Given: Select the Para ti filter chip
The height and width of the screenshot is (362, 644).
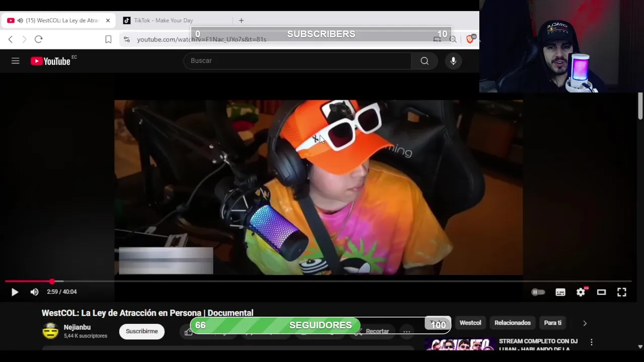Looking at the screenshot, I should [552, 323].
